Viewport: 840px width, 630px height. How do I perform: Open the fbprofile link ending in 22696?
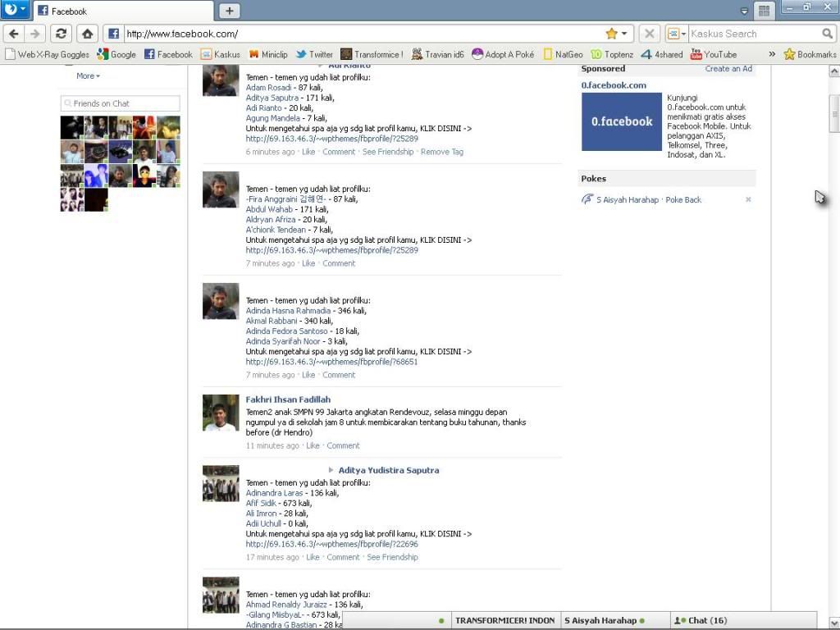tap(332, 545)
